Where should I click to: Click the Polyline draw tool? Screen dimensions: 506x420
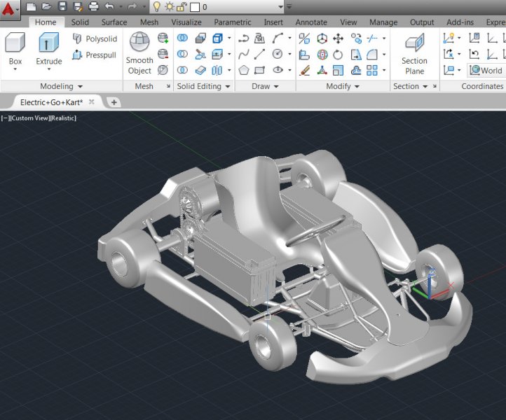243,38
